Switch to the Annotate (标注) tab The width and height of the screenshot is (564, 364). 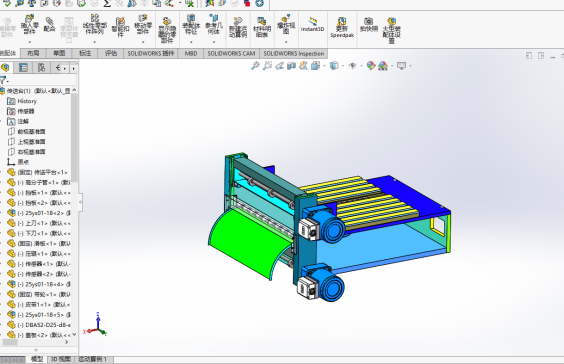85,53
